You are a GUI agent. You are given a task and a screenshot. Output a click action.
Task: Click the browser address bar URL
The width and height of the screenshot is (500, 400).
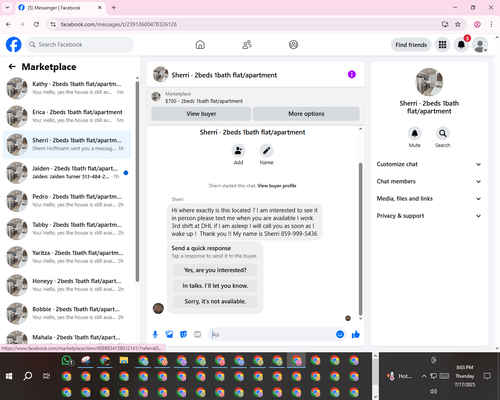pos(119,24)
